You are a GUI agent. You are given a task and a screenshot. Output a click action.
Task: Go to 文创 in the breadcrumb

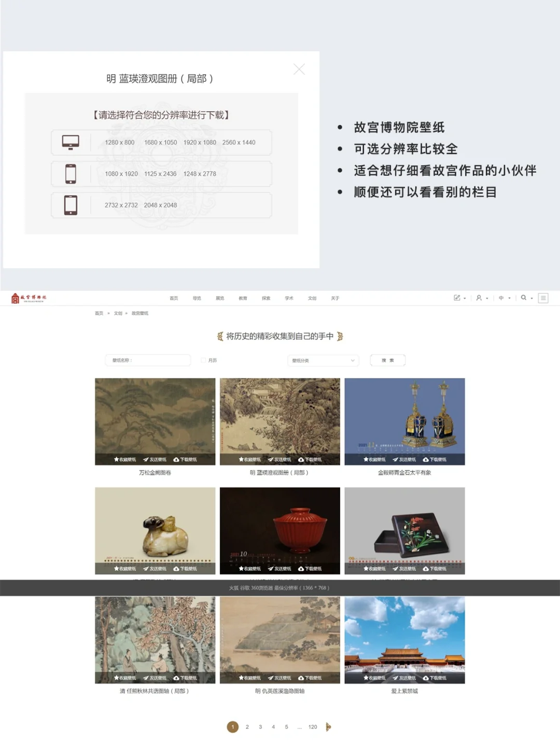pyautogui.click(x=118, y=313)
